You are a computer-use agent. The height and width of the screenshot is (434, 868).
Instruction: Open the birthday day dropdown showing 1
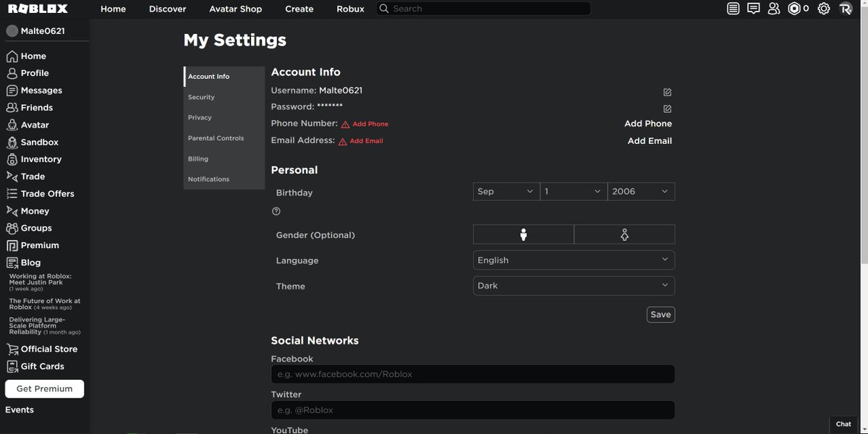574,192
